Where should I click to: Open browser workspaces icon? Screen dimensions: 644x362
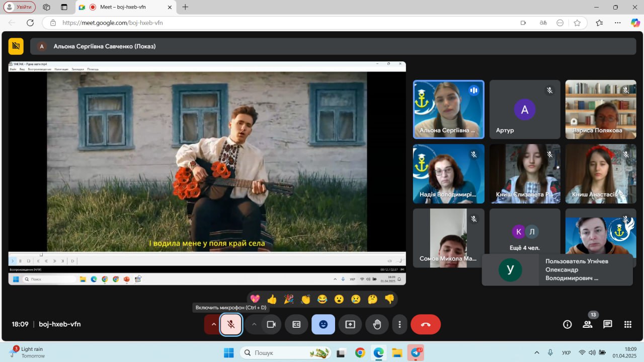pyautogui.click(x=46, y=7)
